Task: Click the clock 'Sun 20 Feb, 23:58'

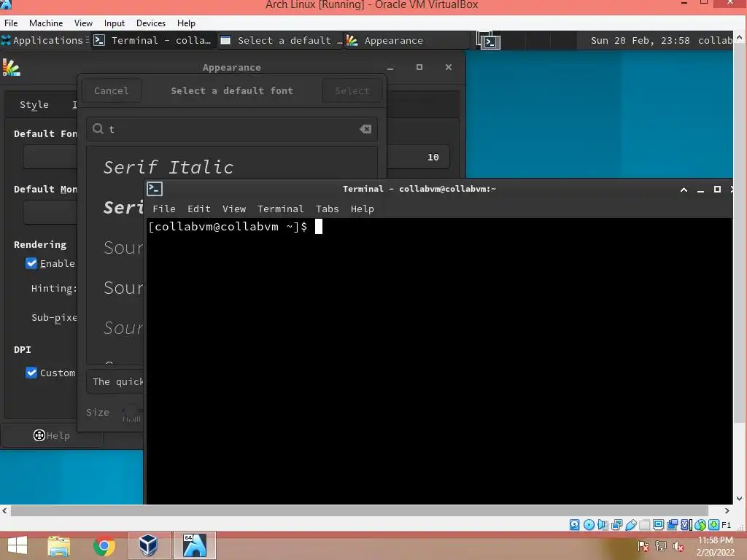Action: point(640,41)
